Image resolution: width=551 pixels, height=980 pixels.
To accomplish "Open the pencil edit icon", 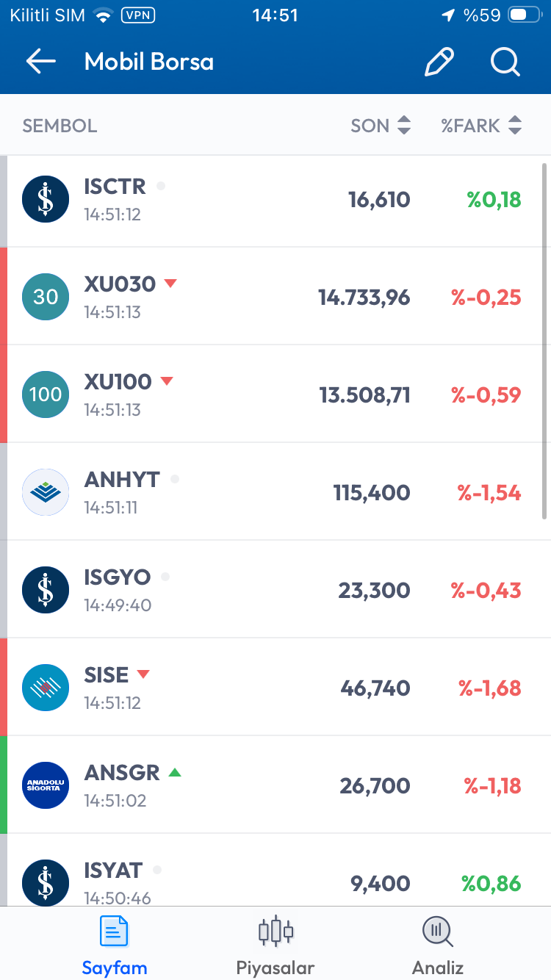I will coord(439,62).
